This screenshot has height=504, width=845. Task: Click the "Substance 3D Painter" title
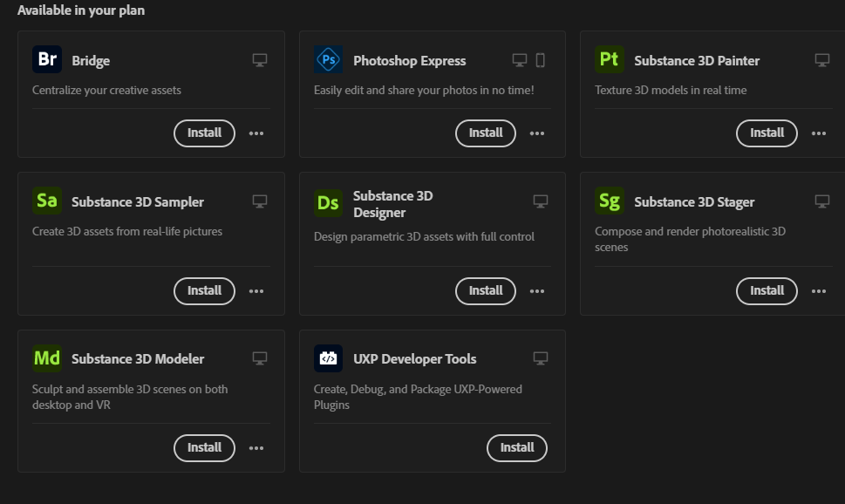tap(697, 61)
